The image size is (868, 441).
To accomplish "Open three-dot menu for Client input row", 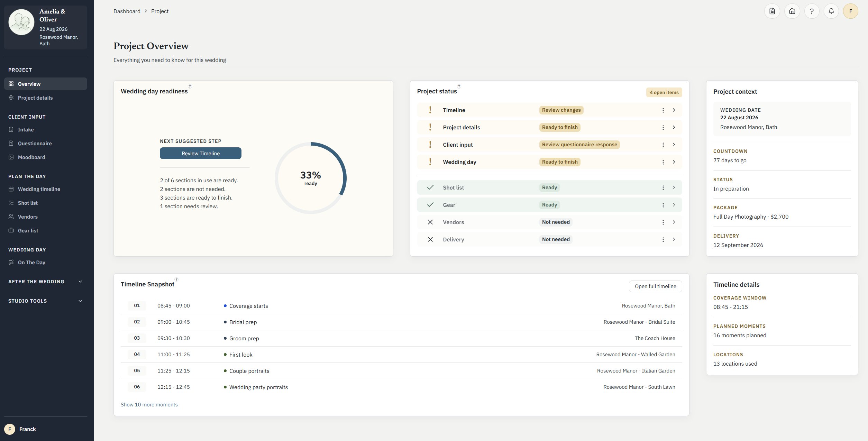I will tap(663, 145).
